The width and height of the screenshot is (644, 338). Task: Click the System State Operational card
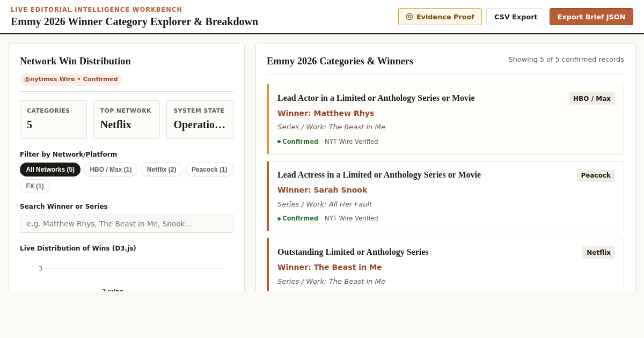(x=200, y=120)
